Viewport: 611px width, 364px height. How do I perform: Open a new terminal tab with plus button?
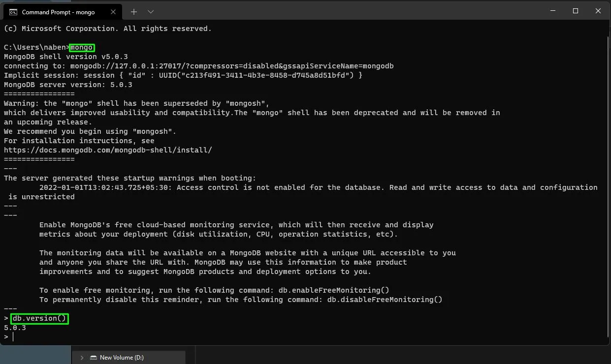pos(134,11)
